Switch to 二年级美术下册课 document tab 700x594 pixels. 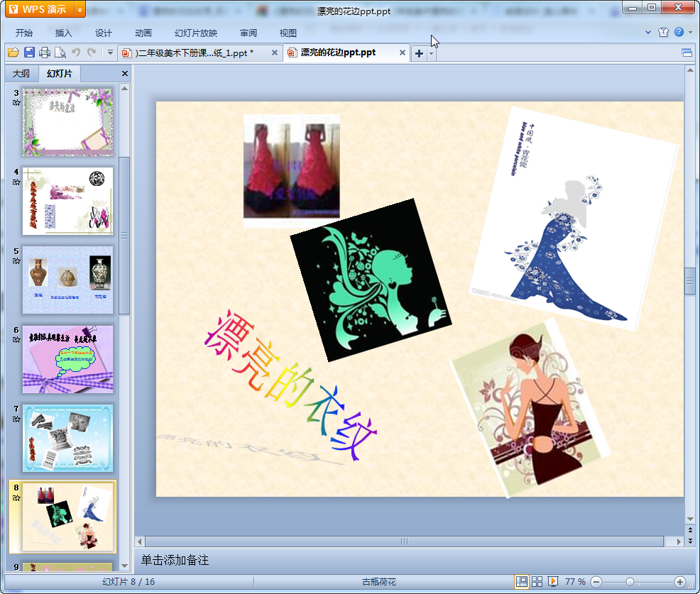(x=195, y=53)
